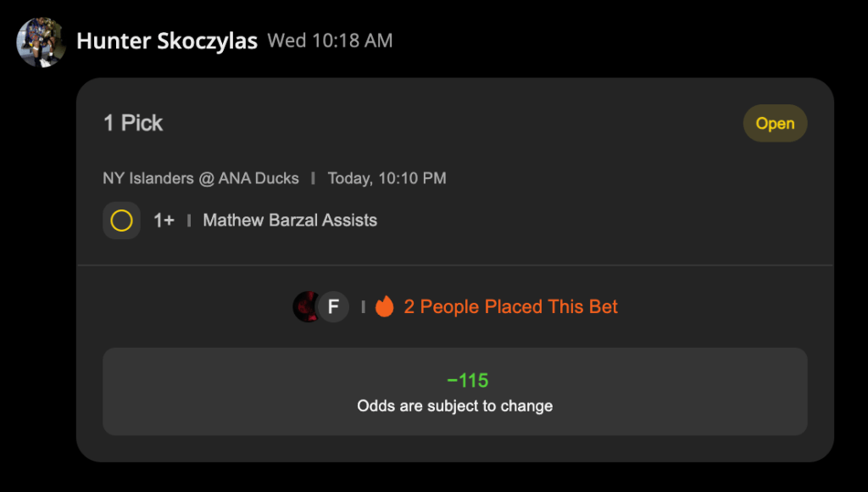Select the 1 Pick heading
This screenshot has width=868, height=492.
[133, 123]
